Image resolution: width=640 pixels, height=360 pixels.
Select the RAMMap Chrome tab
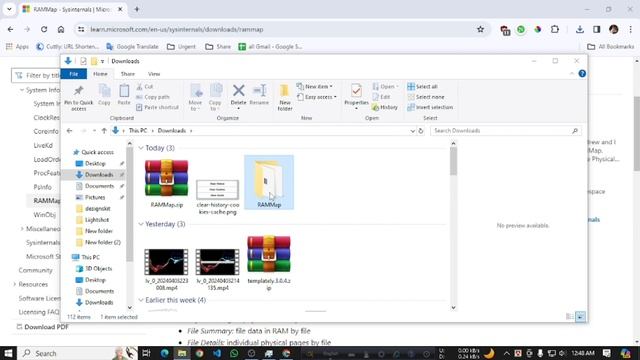tap(73, 9)
